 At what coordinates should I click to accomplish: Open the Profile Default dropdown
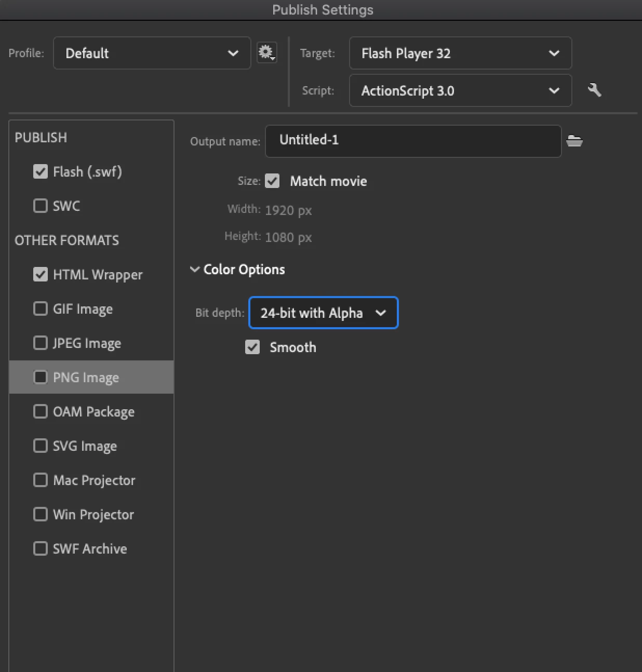152,53
